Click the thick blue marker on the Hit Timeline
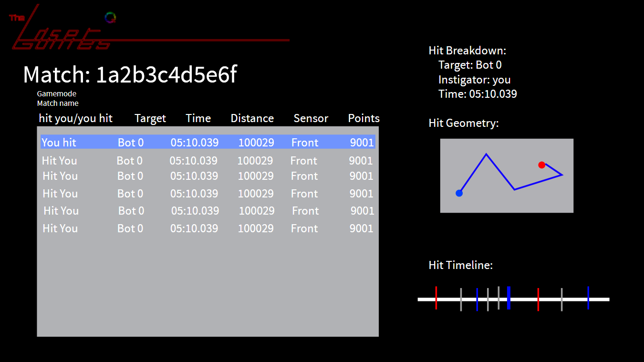Screen dimensions: 644x362 point(509,300)
